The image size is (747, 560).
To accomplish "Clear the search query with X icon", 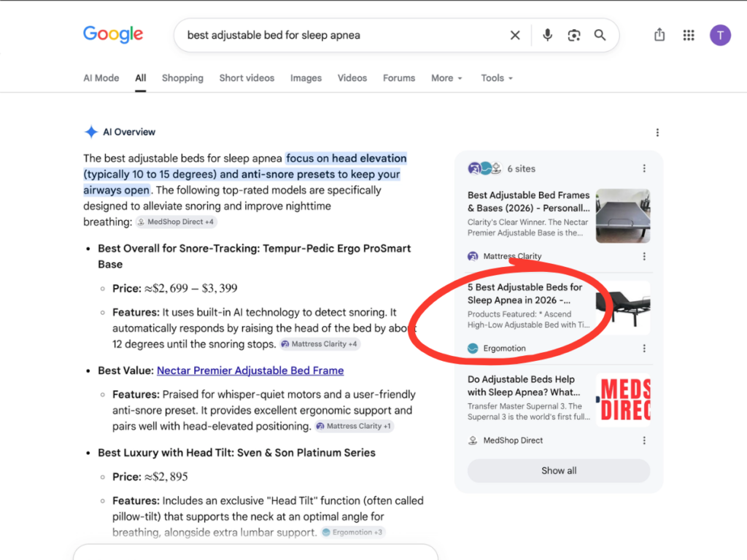I will pyautogui.click(x=515, y=35).
